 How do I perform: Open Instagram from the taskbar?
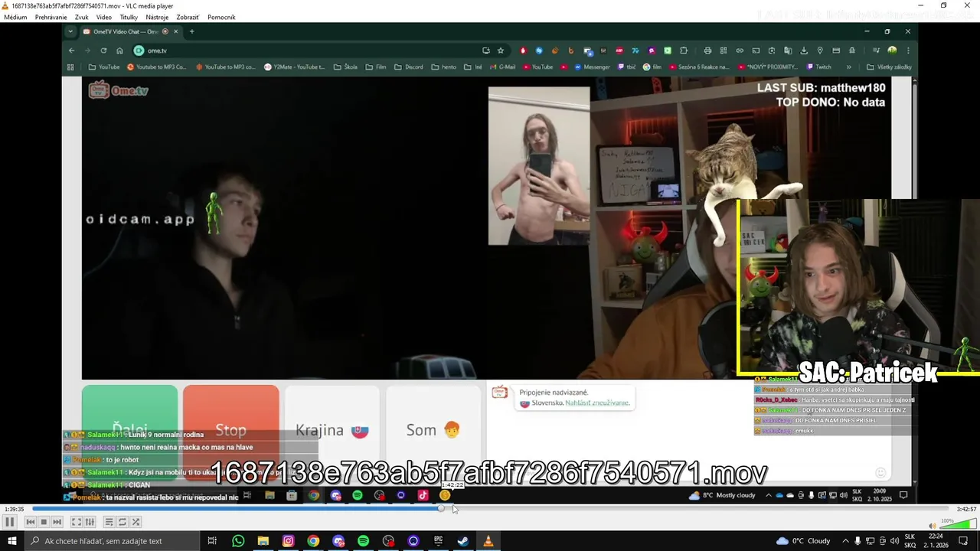pos(288,541)
